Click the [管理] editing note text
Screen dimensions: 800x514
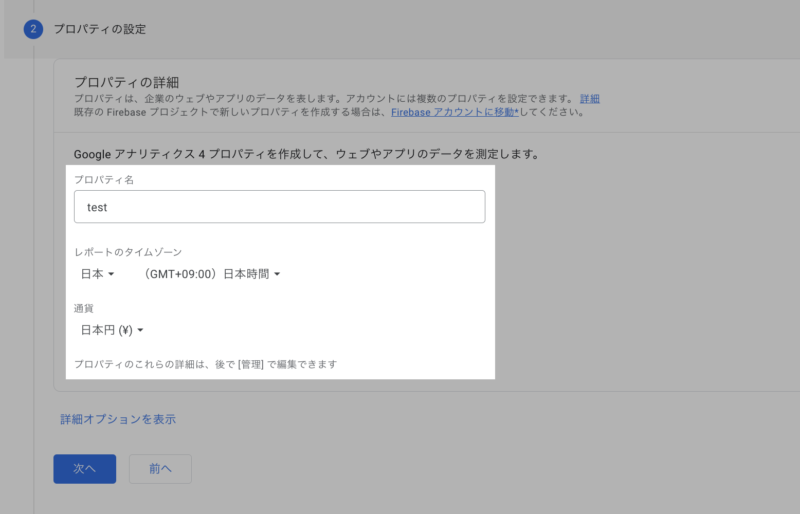205,364
